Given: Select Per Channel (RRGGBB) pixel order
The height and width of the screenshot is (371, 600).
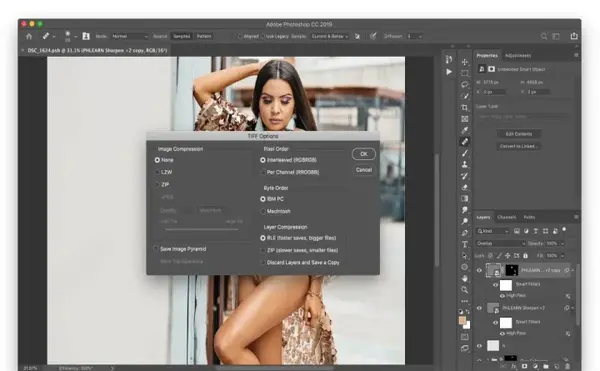Looking at the screenshot, I should pyautogui.click(x=262, y=172).
